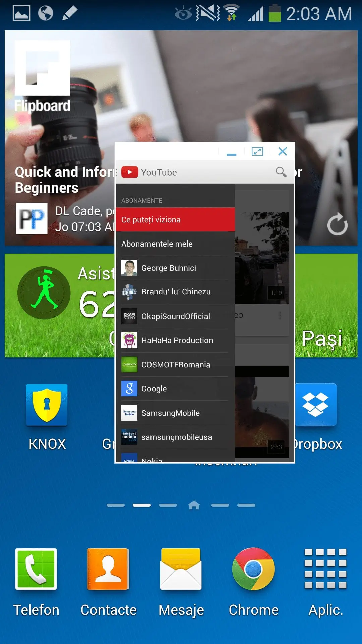
Task: Select OkapiSoundOfficial subscription
Action: tap(175, 316)
